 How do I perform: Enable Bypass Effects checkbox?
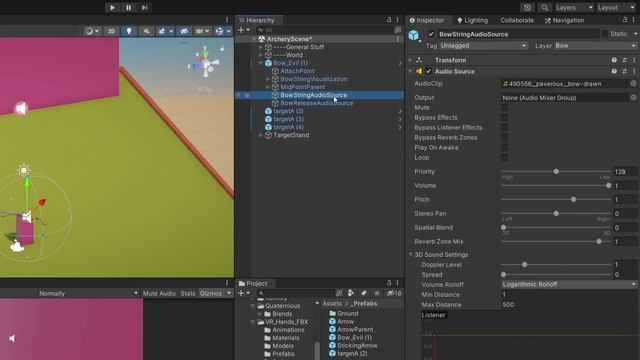click(504, 118)
